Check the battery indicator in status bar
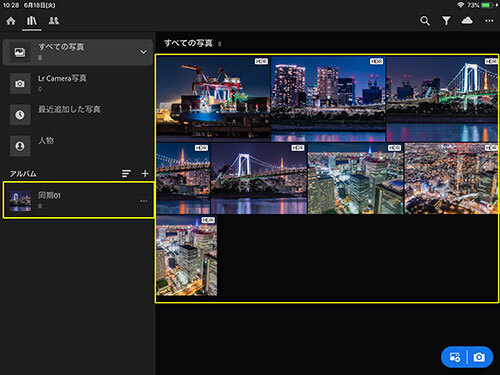This screenshot has height=375, width=500. [487, 5]
